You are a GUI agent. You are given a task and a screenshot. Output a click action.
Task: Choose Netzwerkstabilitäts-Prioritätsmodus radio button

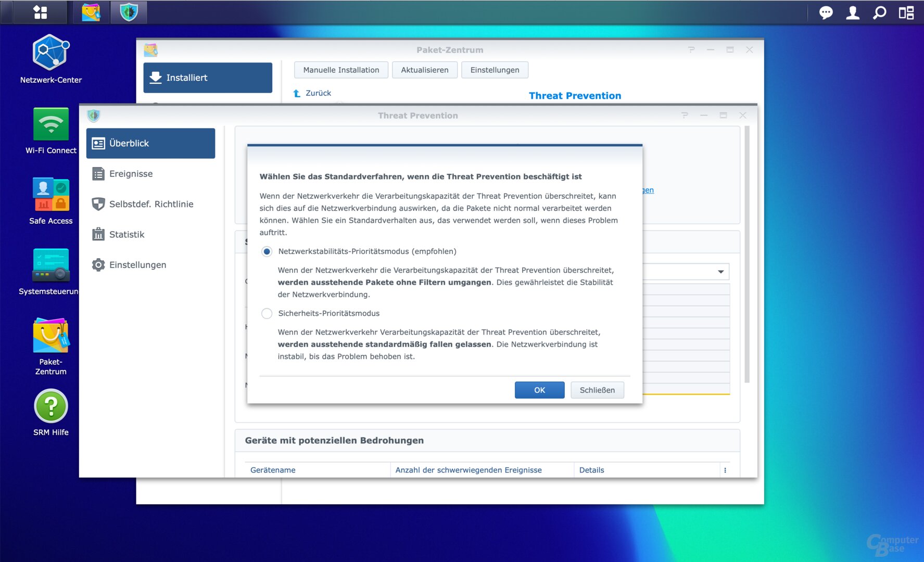tap(267, 251)
